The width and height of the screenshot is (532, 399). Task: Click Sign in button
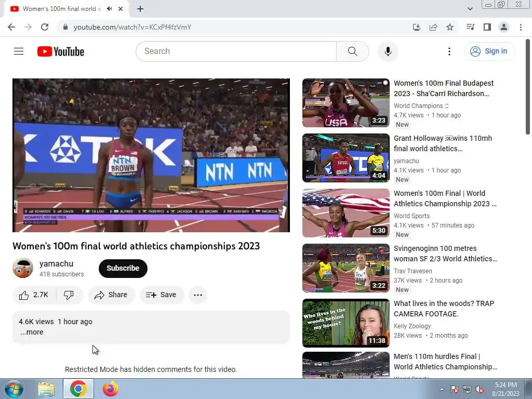[x=489, y=51]
